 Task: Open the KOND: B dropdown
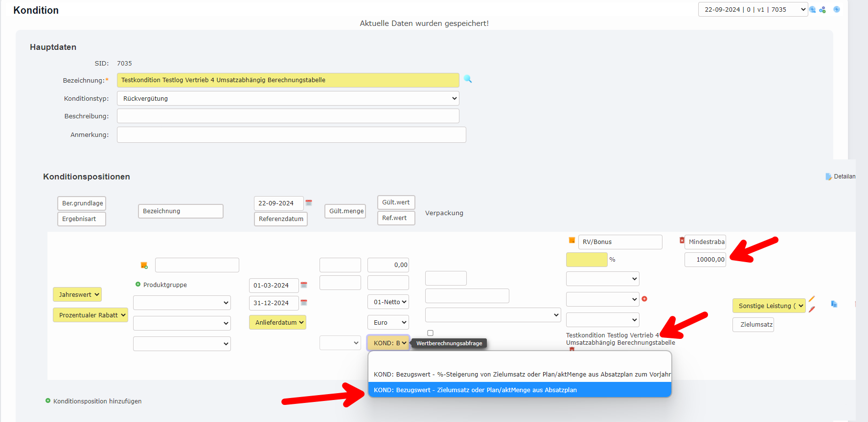[x=388, y=343]
